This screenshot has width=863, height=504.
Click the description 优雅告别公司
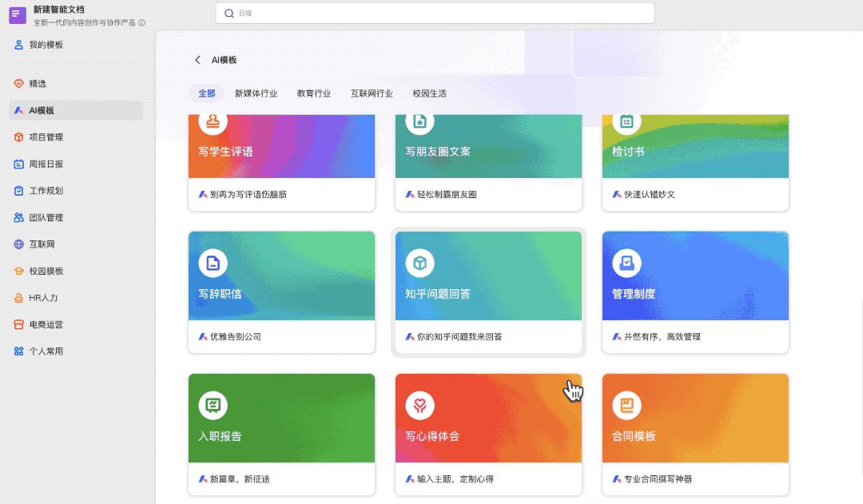236,337
